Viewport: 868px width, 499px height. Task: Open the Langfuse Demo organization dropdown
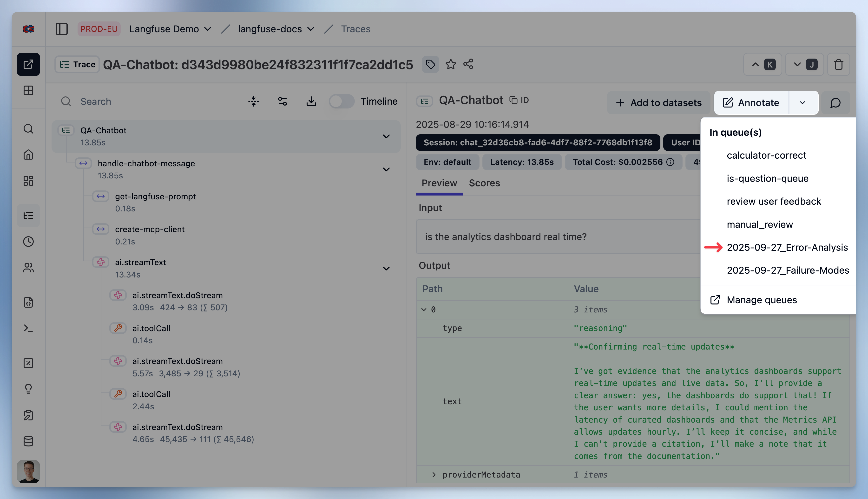(170, 29)
